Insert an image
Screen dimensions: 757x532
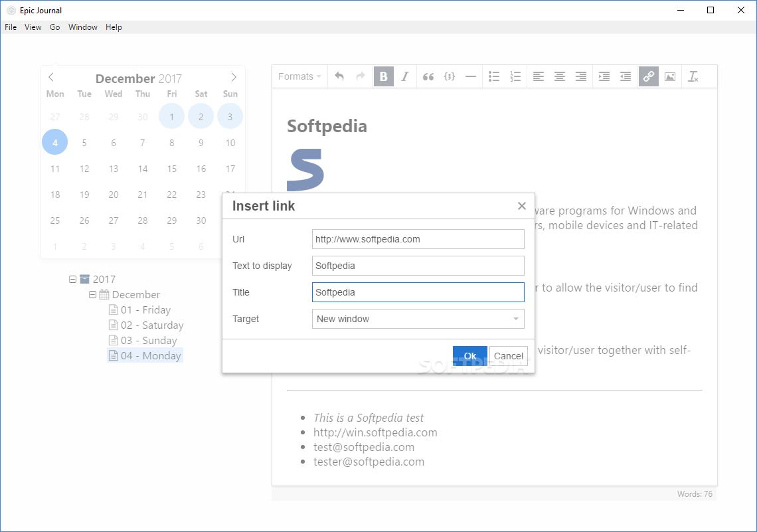click(x=669, y=76)
